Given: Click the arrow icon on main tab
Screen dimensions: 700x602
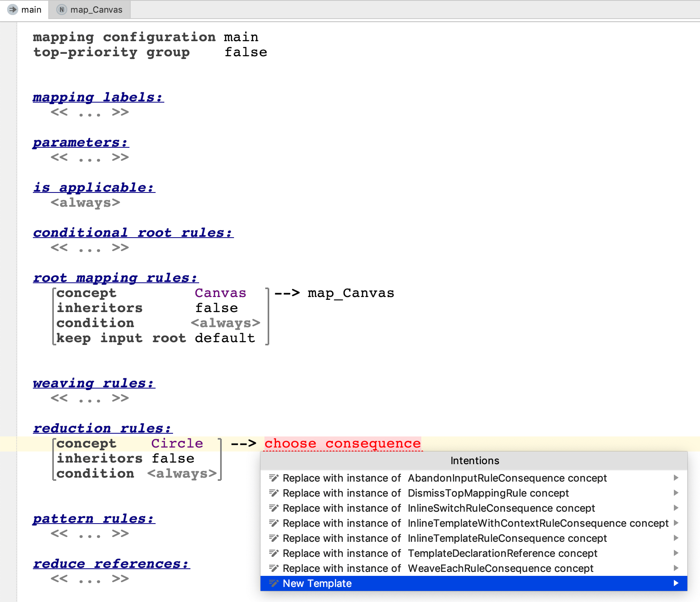Looking at the screenshot, I should coord(13,10).
